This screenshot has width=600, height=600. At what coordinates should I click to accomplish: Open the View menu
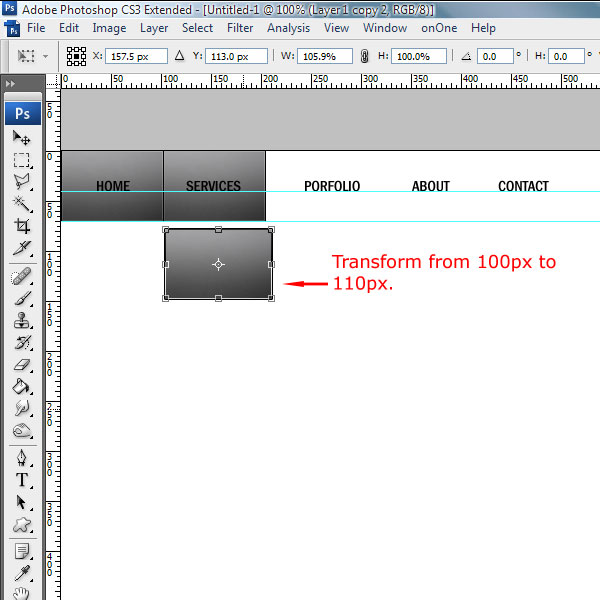336,28
